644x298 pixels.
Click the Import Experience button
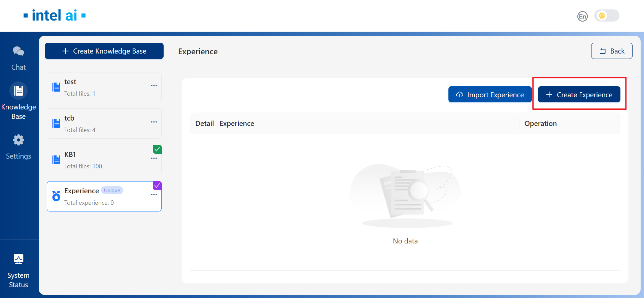[490, 95]
